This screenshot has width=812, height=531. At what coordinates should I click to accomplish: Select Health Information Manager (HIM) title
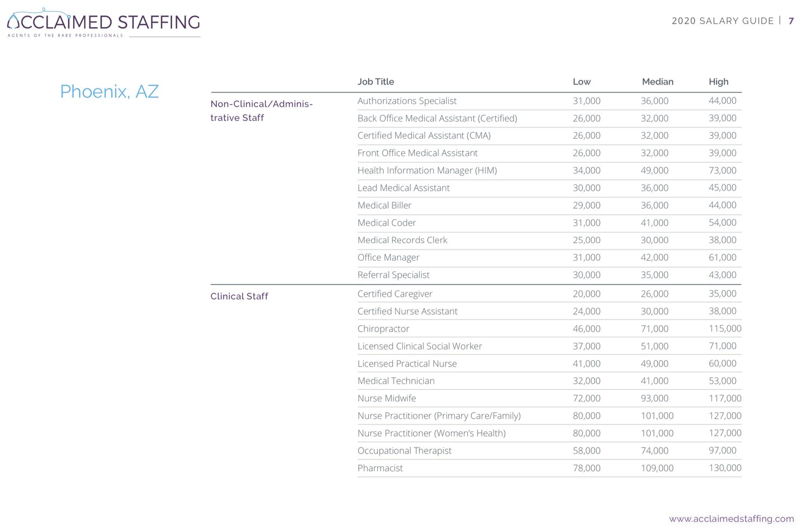tap(427, 171)
